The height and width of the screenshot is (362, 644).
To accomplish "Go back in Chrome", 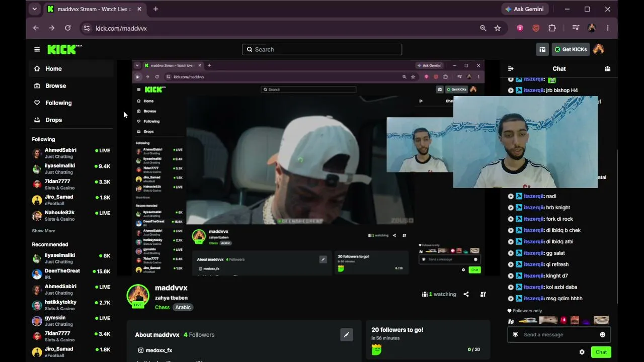I will pos(36,28).
